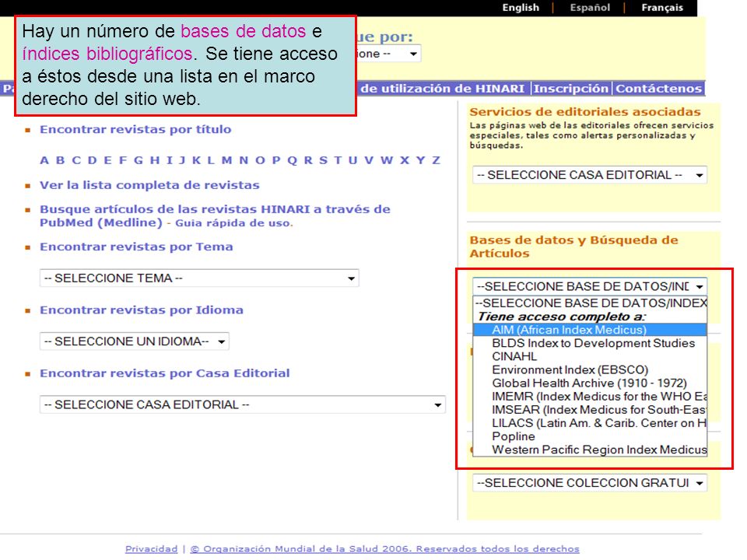747x560 pixels.
Task: Click 'Servicios de editoriales asociadas' heading
Action: point(585,112)
